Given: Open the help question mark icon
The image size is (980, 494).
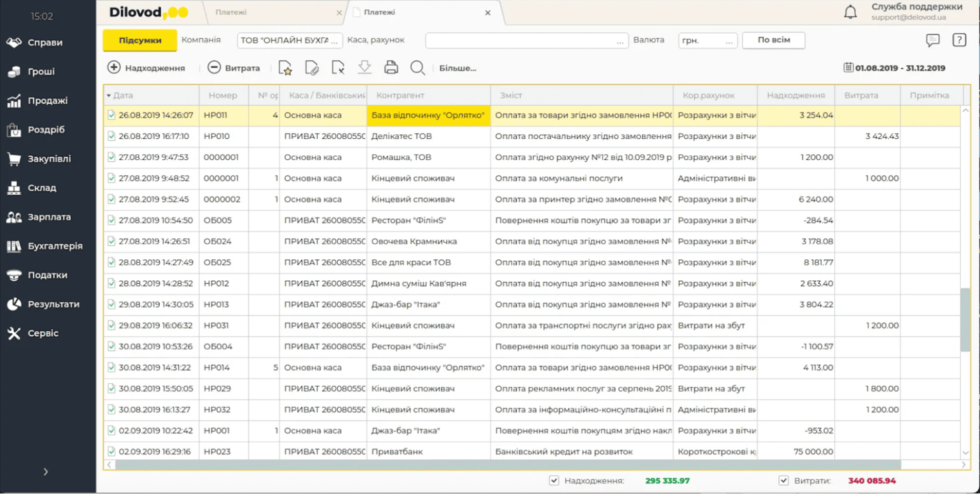Looking at the screenshot, I should 959,40.
